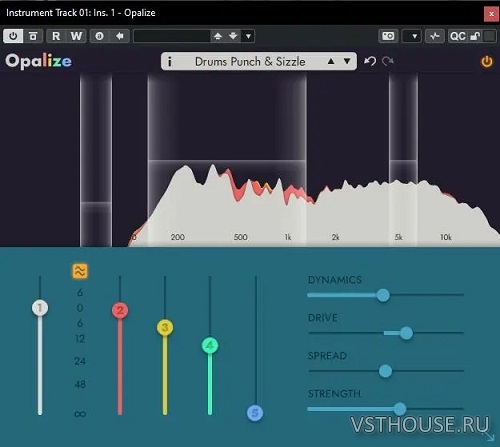Screen dimensions: 500x447
Task: Toggle the side-chain activation icon
Action: tap(435, 36)
